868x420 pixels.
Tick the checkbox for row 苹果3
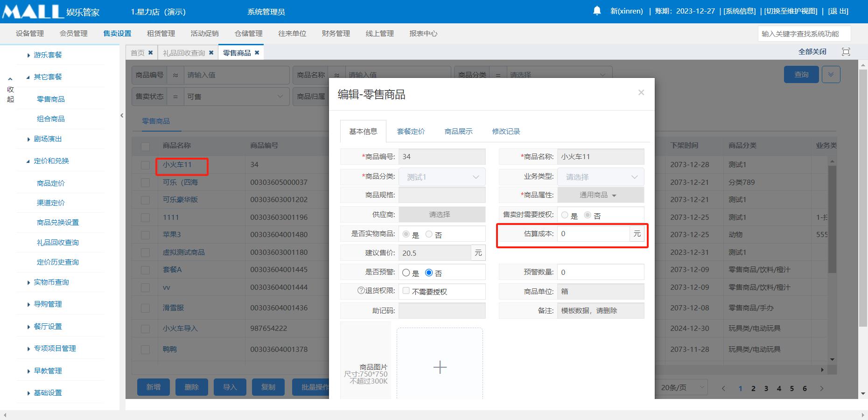[x=146, y=235]
